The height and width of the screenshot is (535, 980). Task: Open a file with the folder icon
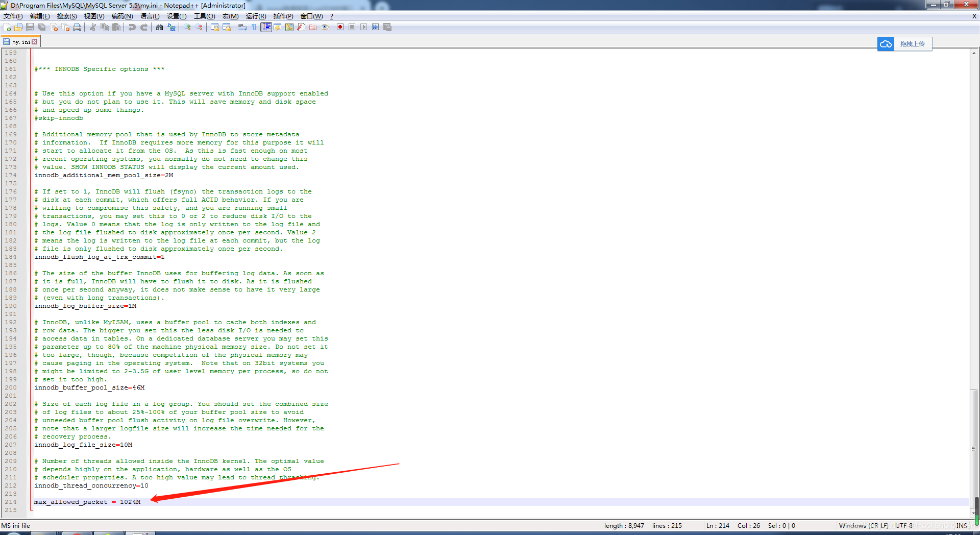click(x=18, y=27)
